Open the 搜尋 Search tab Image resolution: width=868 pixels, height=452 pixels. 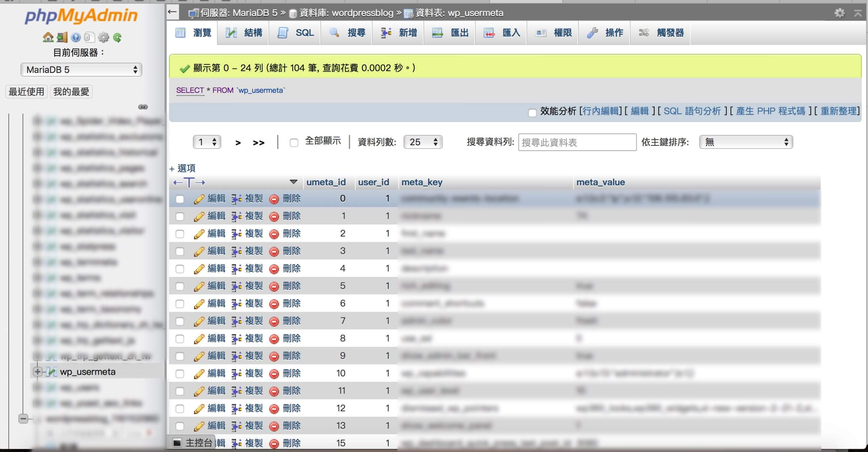click(347, 33)
